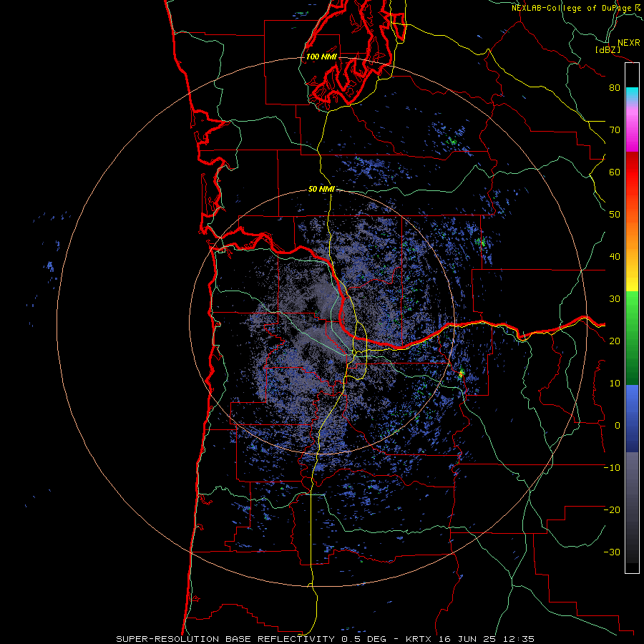644x644 pixels.
Task: Select the 30 dBZ scale value
Action: [x=615, y=299]
